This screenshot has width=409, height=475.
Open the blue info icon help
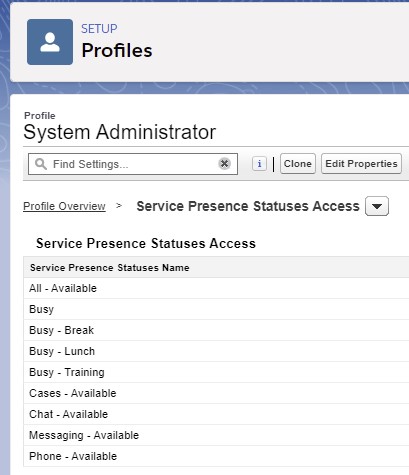[259, 164]
